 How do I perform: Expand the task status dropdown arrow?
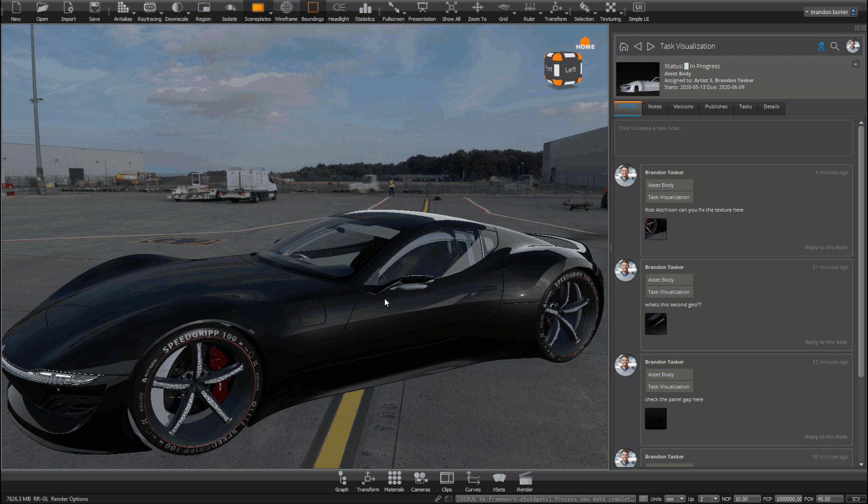[x=855, y=64]
